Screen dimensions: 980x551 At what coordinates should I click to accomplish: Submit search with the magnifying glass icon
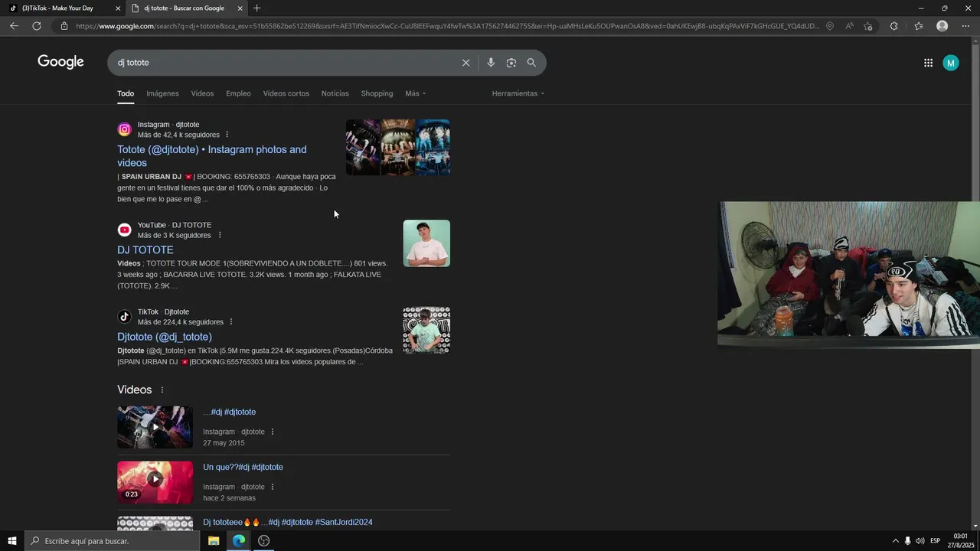point(531,63)
